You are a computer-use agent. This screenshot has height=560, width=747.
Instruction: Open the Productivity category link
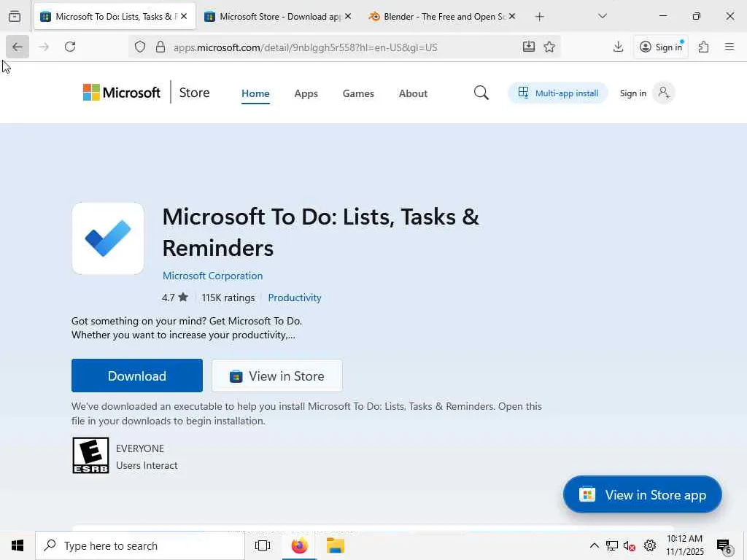tap(295, 297)
